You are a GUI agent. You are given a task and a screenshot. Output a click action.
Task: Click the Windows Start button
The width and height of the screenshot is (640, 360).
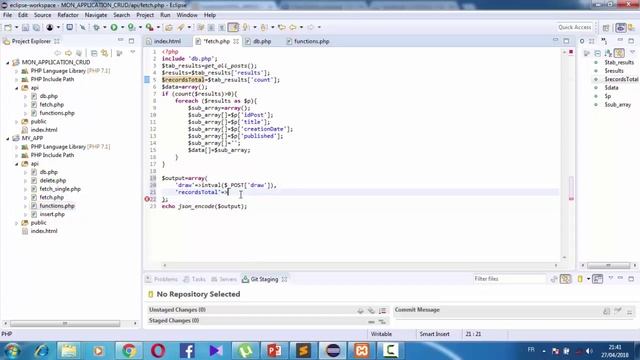(12, 351)
